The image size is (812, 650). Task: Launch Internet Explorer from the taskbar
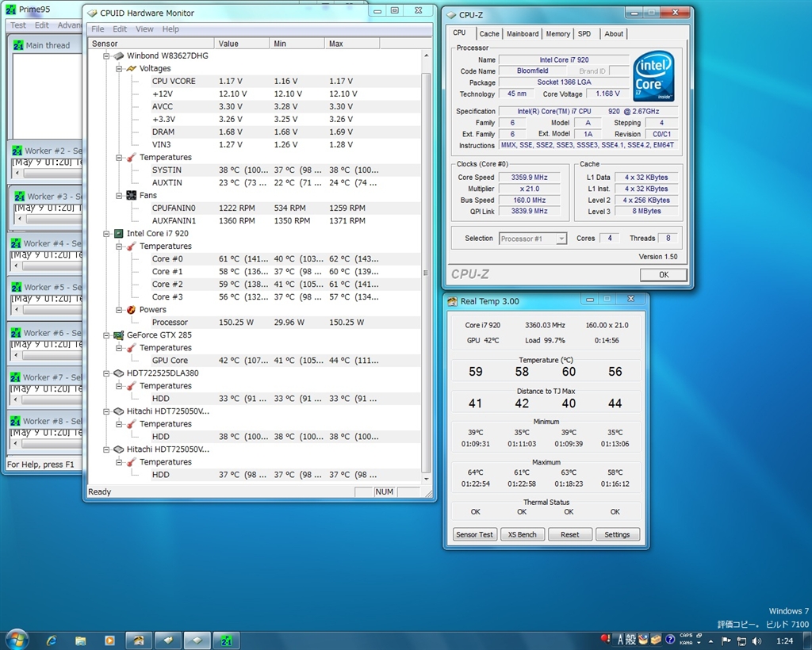click(52, 640)
